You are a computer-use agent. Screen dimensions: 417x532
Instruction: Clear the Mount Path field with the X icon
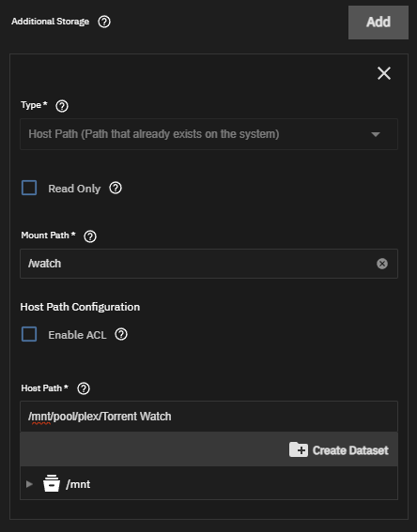click(382, 264)
